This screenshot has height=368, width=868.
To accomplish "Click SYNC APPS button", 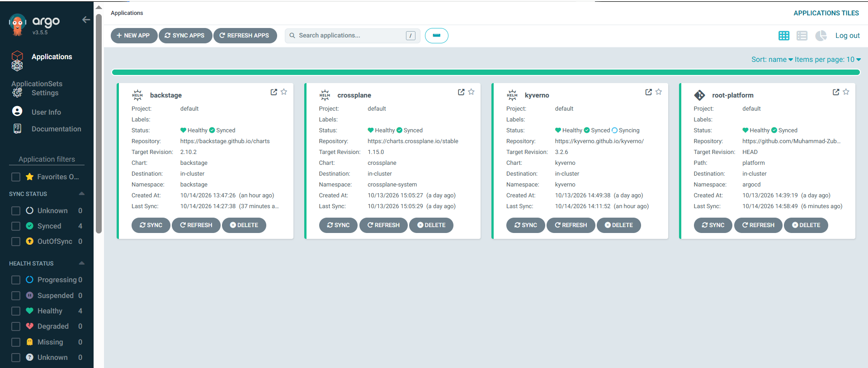I will [x=185, y=36].
